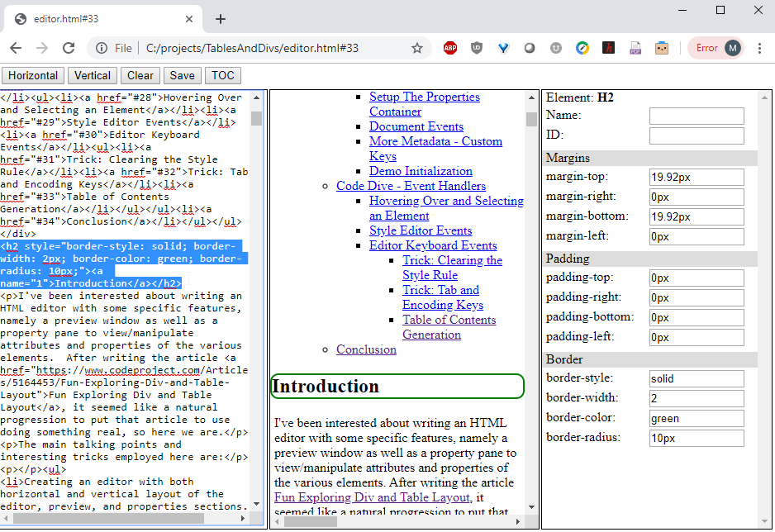Switch layout with the Horizontal button
Viewport: 775px width, 532px height.
[x=33, y=75]
